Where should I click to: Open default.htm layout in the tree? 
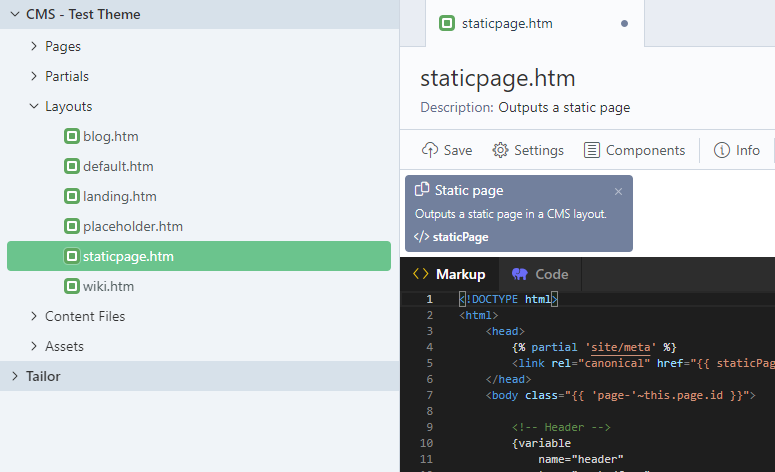point(118,166)
